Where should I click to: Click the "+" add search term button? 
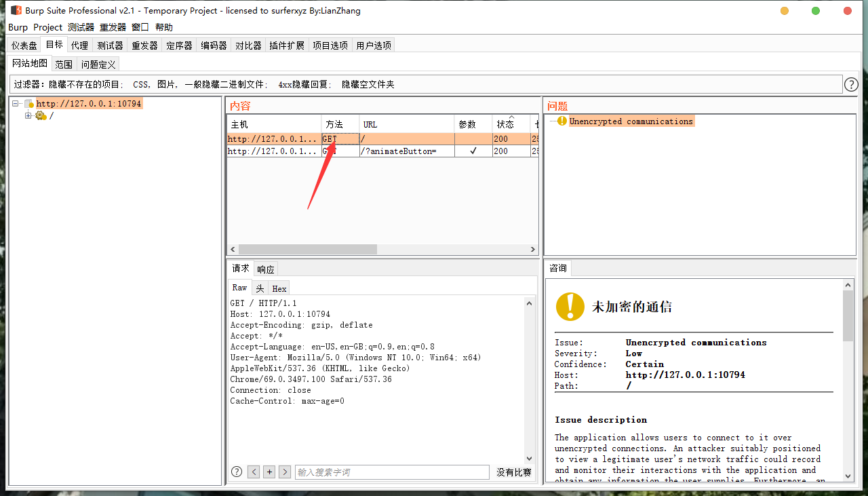[x=269, y=471]
